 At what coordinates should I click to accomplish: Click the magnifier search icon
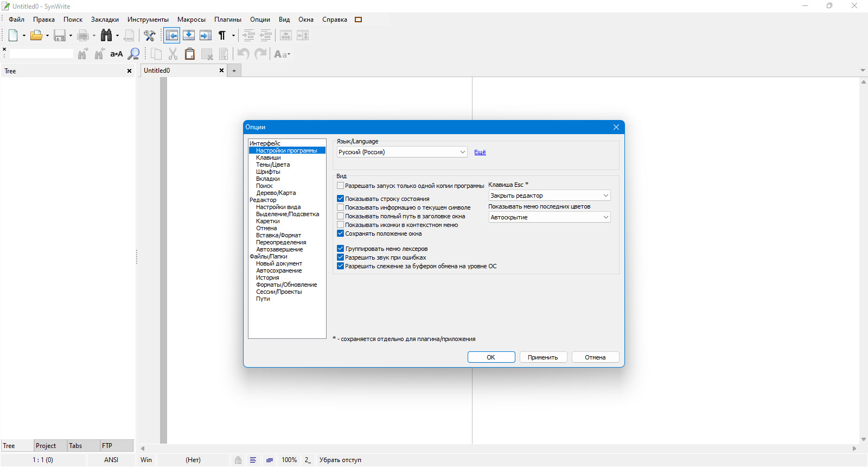[x=133, y=54]
